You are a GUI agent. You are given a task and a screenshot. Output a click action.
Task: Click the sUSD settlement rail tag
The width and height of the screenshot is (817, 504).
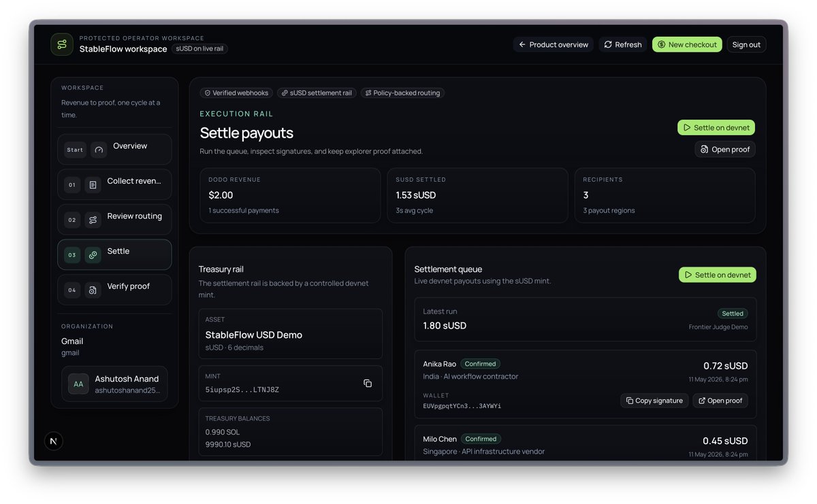pos(317,93)
